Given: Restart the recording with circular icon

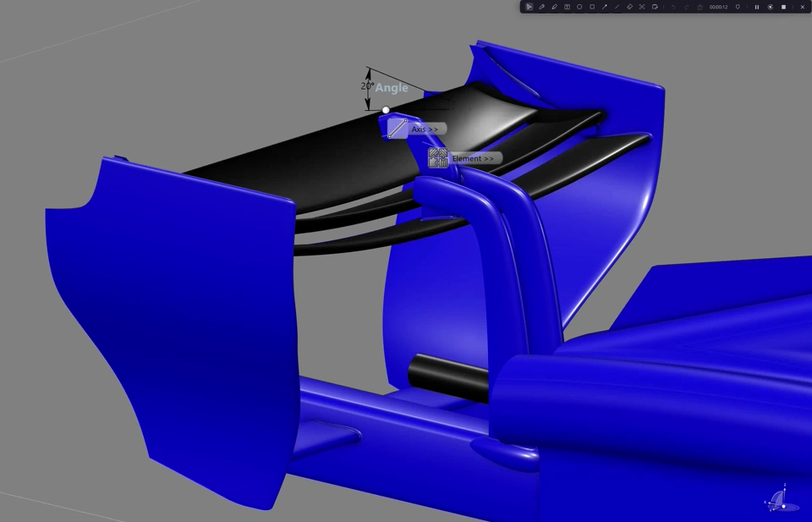Looking at the screenshot, I should point(770,7).
